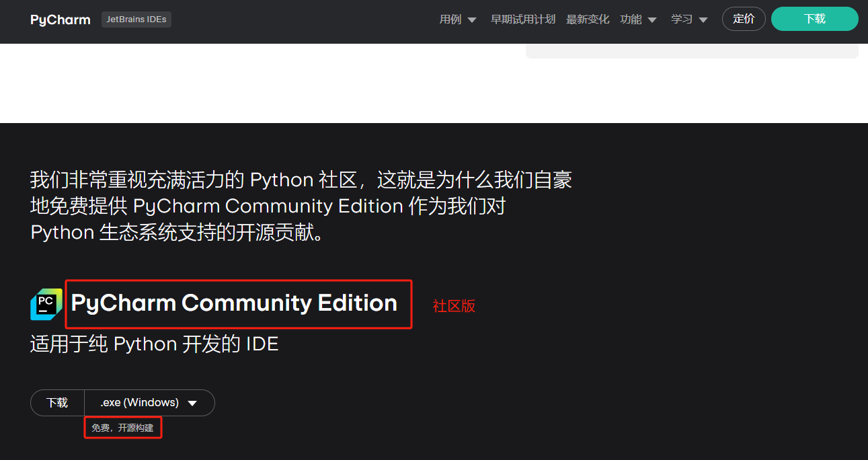Click the 定价 button
The height and width of the screenshot is (460, 868).
pos(744,19)
